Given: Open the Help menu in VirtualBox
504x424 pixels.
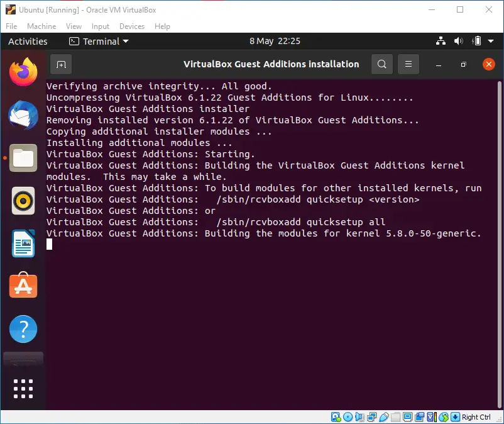Looking at the screenshot, I should [162, 26].
